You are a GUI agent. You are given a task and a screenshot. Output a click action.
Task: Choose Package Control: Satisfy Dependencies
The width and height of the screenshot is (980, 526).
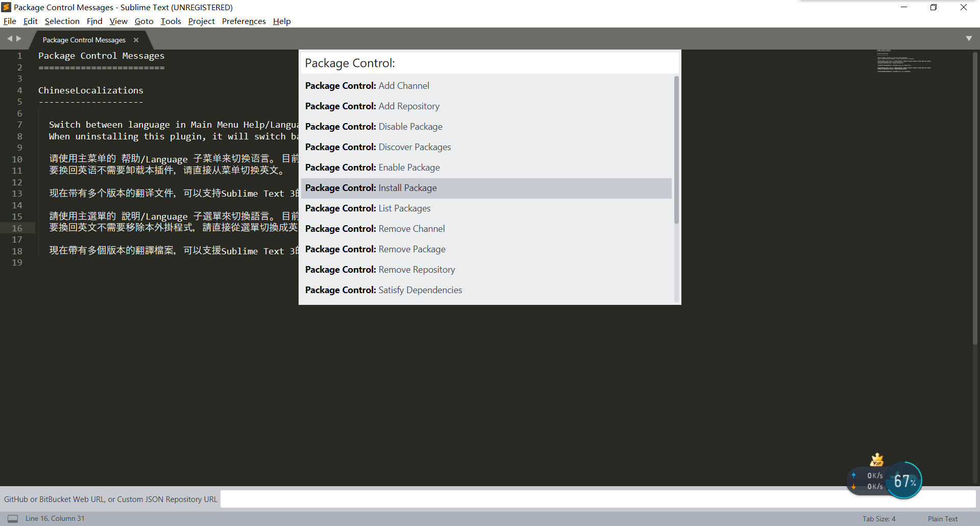pos(486,290)
